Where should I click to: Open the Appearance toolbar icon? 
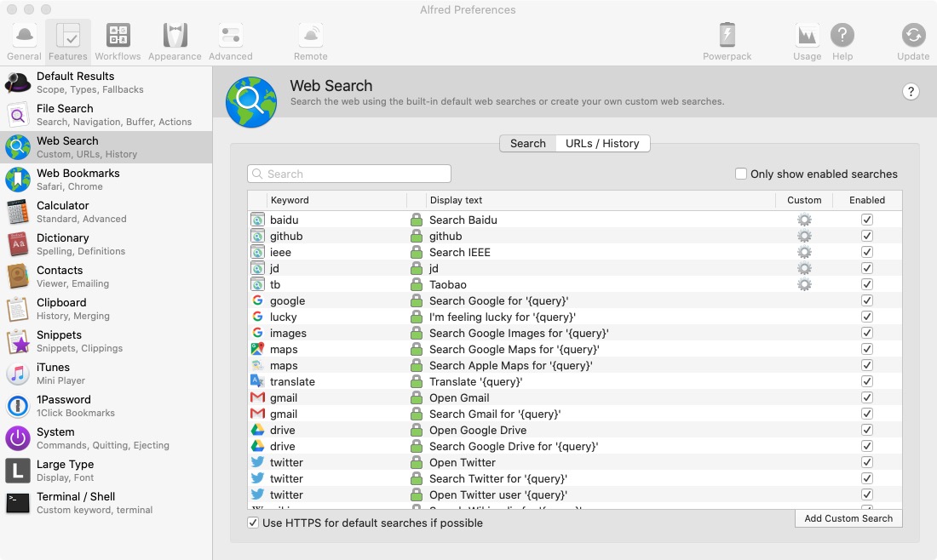tap(175, 42)
